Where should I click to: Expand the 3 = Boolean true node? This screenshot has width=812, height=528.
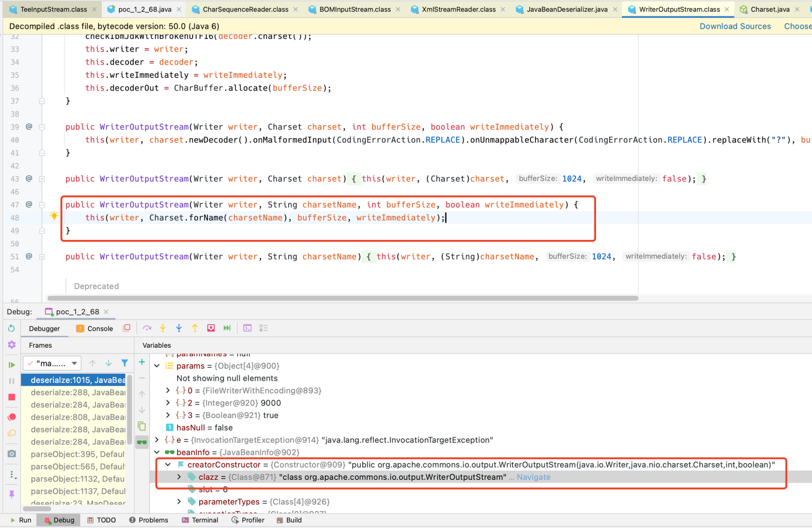point(168,415)
